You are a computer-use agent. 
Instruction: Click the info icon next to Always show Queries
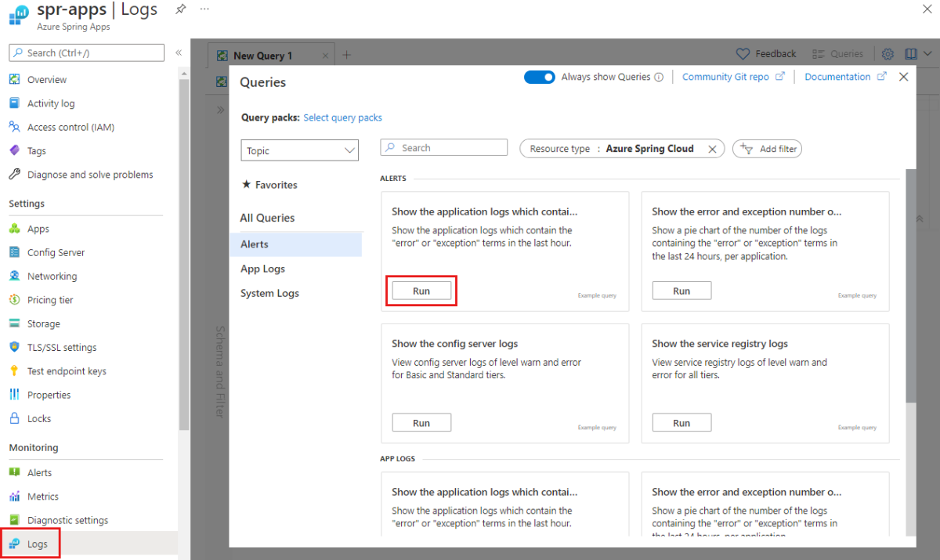[659, 77]
